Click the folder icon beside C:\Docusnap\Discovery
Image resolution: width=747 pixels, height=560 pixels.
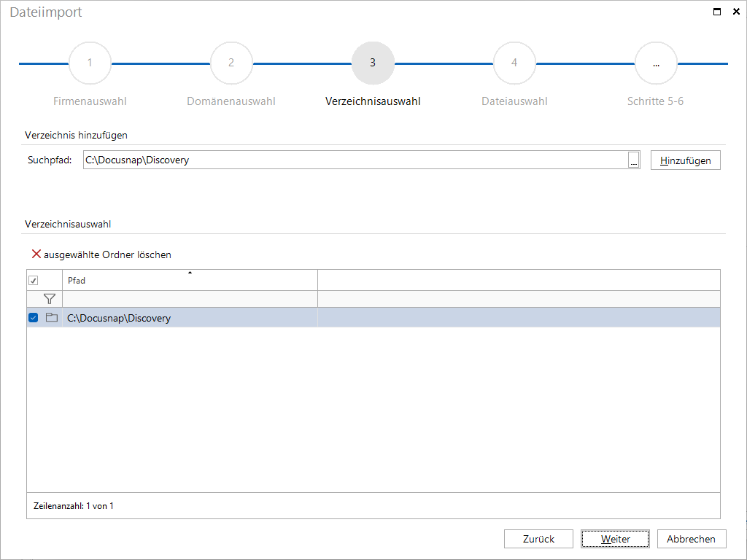(51, 318)
